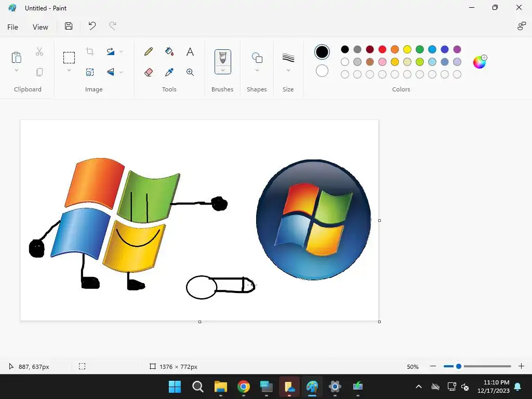Image resolution: width=532 pixels, height=399 pixels.
Task: Select the Pencil tool
Action: [x=149, y=51]
